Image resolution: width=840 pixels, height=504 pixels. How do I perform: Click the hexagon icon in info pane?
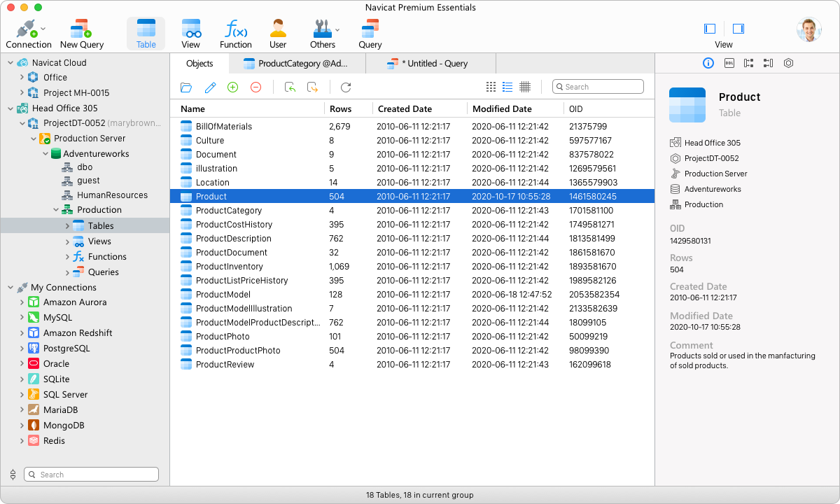click(789, 63)
